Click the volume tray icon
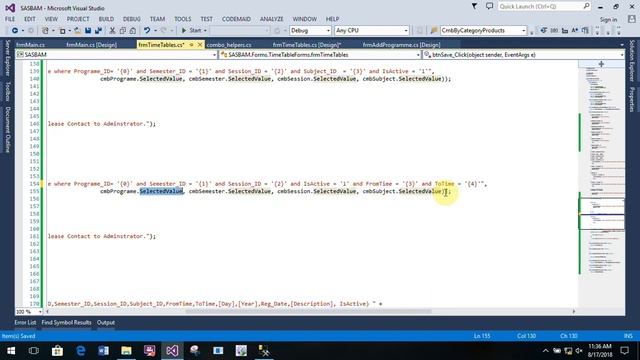 (x=579, y=351)
